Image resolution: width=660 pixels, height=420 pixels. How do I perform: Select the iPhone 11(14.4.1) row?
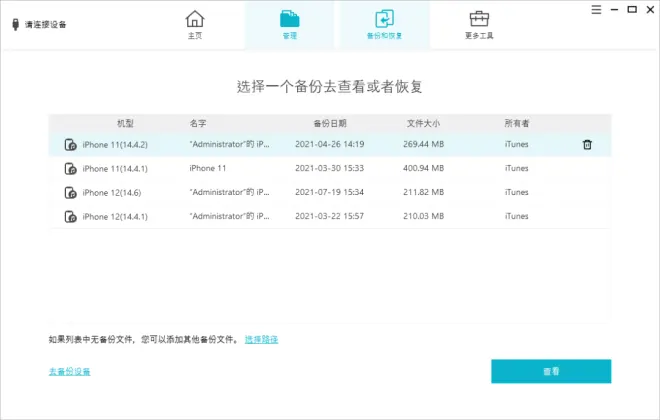tap(330, 168)
